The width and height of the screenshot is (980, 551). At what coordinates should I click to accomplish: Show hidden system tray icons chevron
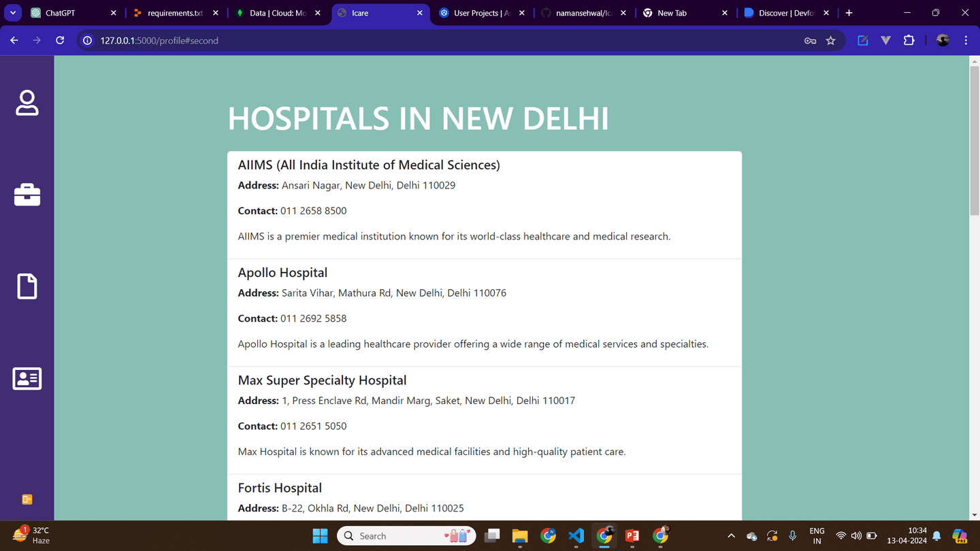click(x=731, y=536)
